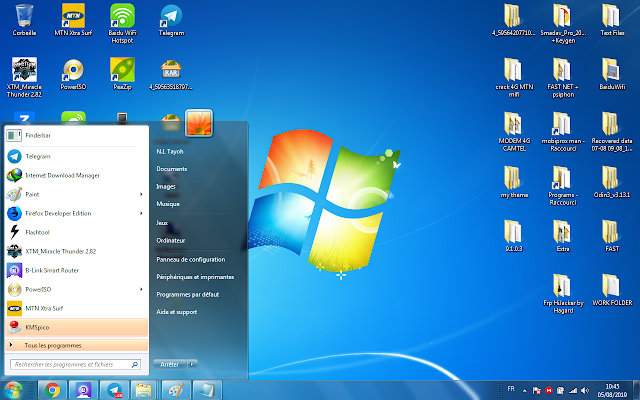Image resolution: width=640 pixels, height=400 pixels.
Task: Open the 9.1.0.3 folder
Action: pos(514,236)
